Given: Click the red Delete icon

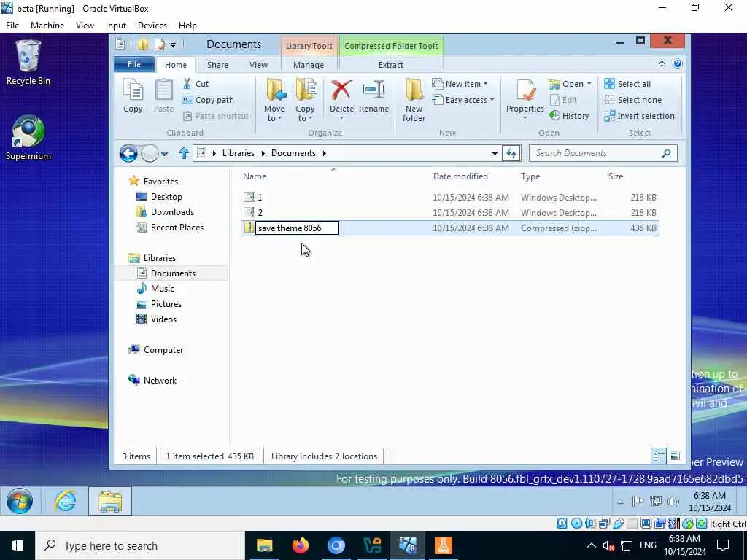Looking at the screenshot, I should pyautogui.click(x=341, y=90).
